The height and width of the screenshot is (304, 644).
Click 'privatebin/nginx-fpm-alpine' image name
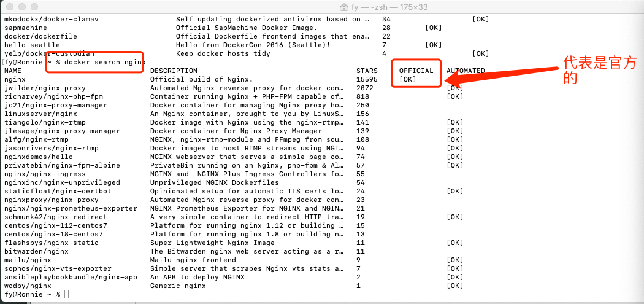62,165
